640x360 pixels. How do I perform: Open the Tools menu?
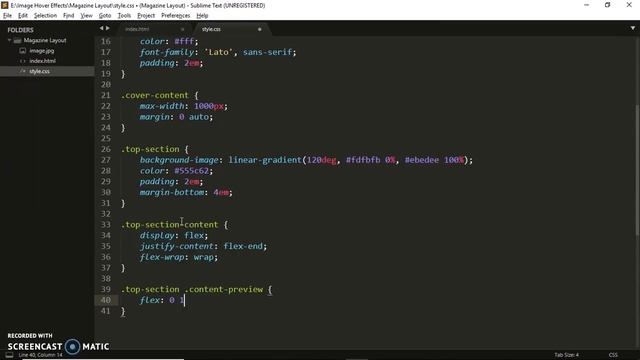(x=124, y=16)
